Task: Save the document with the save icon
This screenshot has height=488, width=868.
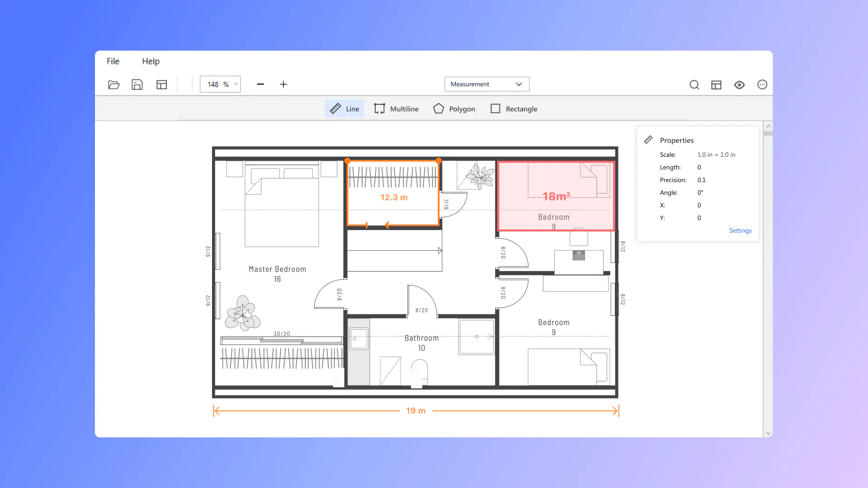Action: click(137, 84)
